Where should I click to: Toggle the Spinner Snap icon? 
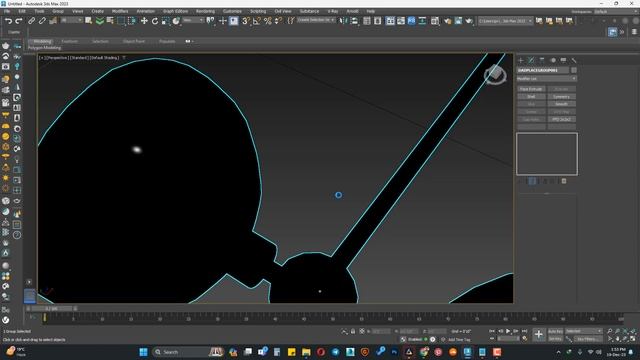click(278, 21)
